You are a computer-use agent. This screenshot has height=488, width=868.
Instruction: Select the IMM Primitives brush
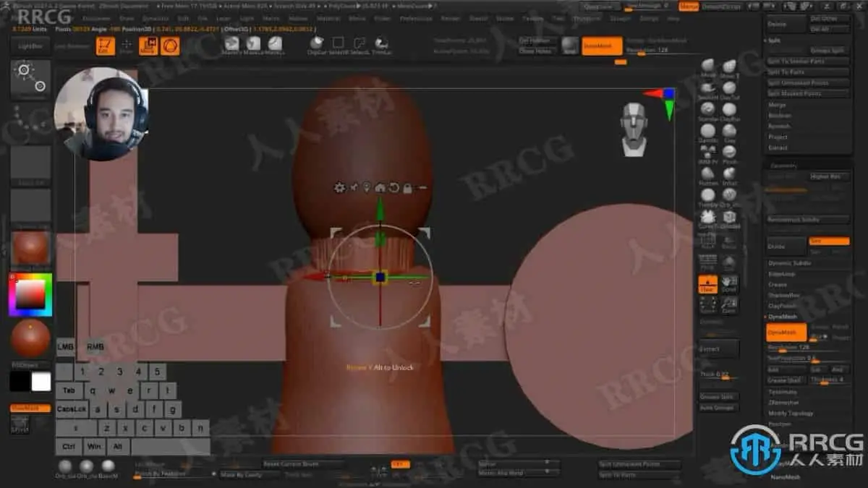pyautogui.click(x=707, y=154)
